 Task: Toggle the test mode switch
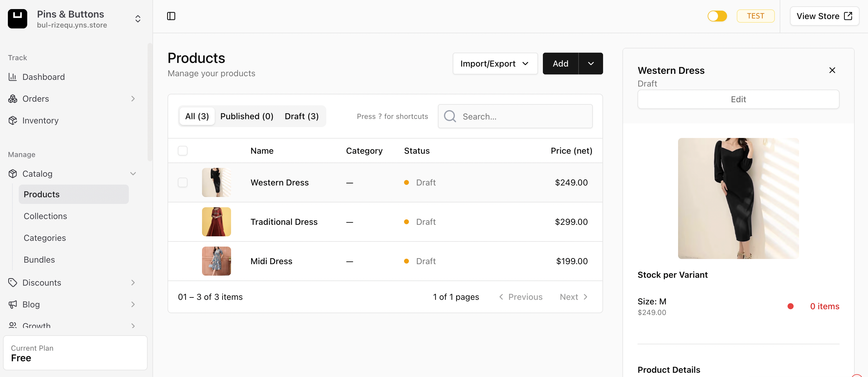point(717,16)
